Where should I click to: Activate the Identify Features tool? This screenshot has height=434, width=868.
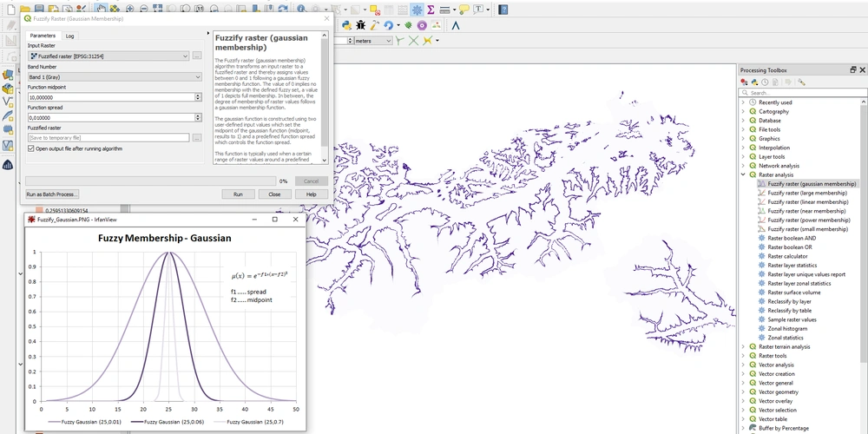(x=301, y=9)
